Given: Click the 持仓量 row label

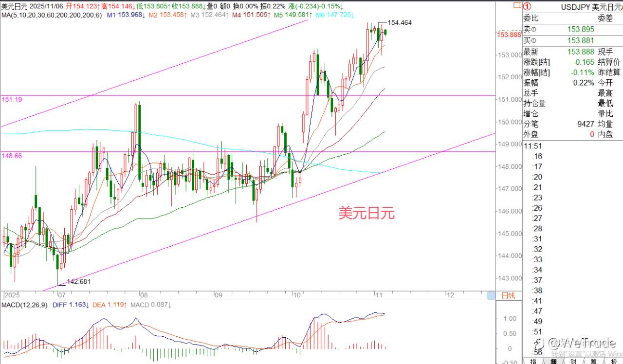Looking at the screenshot, I should tap(534, 103).
